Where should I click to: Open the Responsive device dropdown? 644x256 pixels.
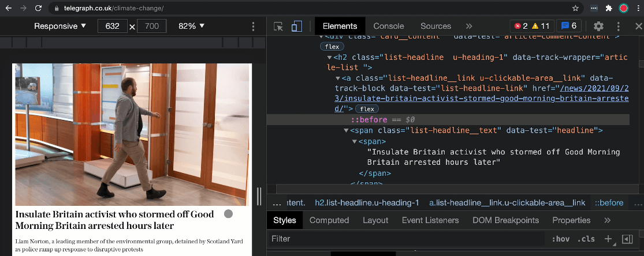(x=61, y=27)
